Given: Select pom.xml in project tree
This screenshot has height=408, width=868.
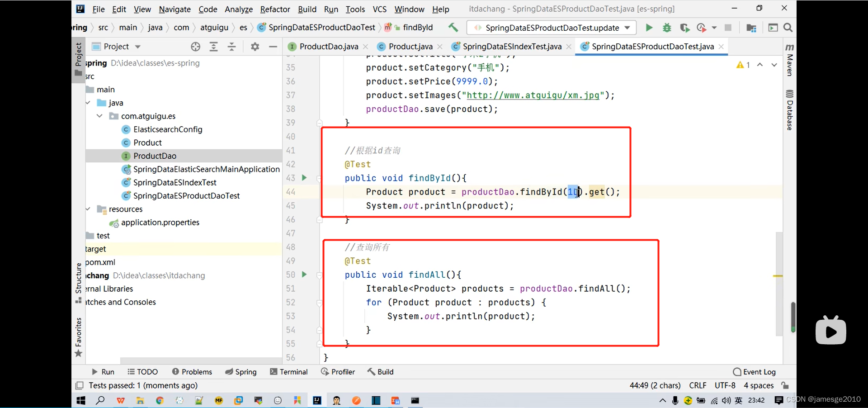Looking at the screenshot, I should pos(100,262).
